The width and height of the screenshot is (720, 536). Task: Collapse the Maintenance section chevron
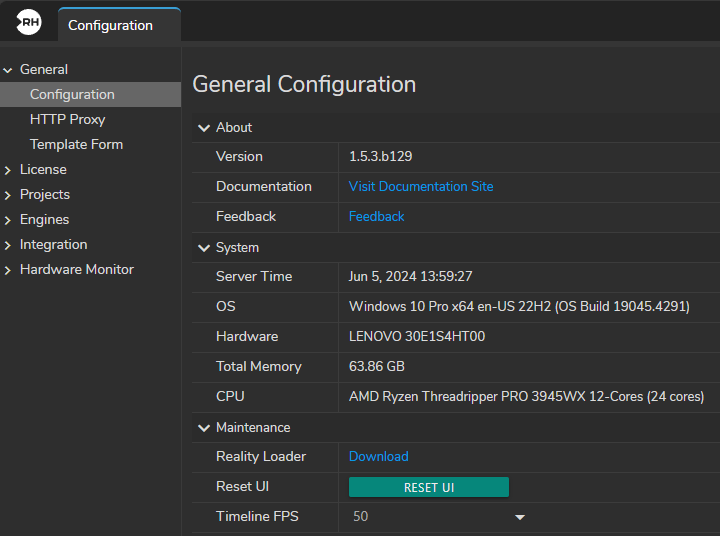[x=204, y=428]
